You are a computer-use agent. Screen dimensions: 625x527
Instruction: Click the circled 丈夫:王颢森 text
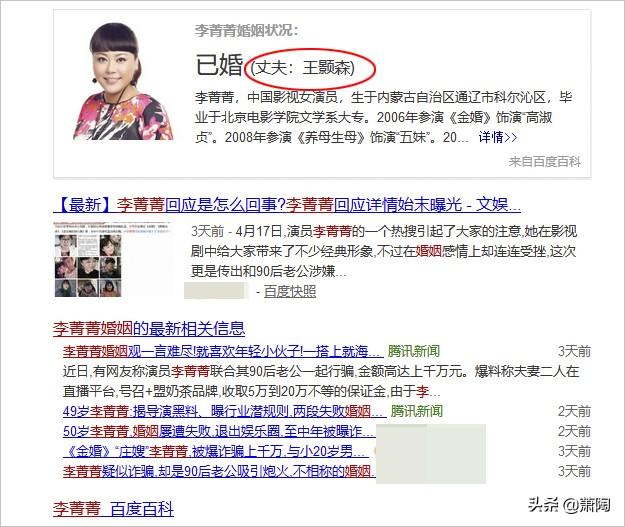point(303,68)
